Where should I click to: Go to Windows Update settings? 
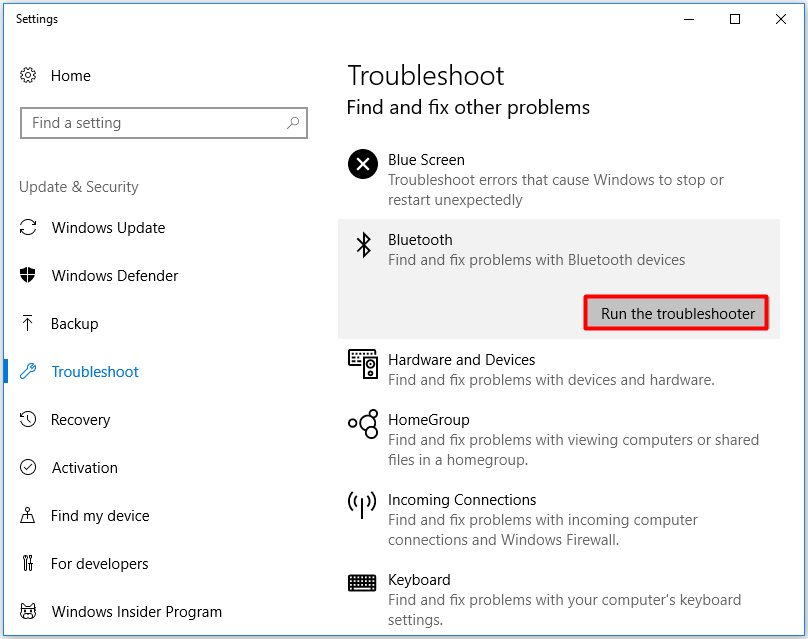coord(108,228)
